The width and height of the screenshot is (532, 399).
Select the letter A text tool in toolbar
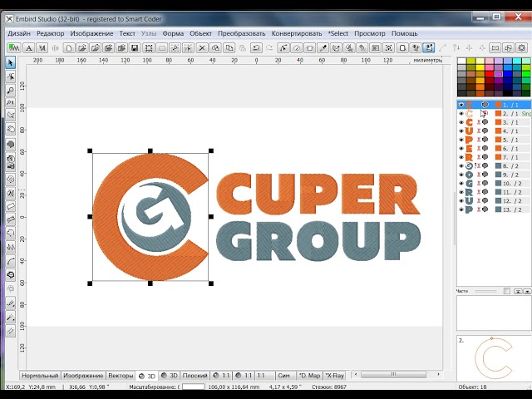point(29,48)
